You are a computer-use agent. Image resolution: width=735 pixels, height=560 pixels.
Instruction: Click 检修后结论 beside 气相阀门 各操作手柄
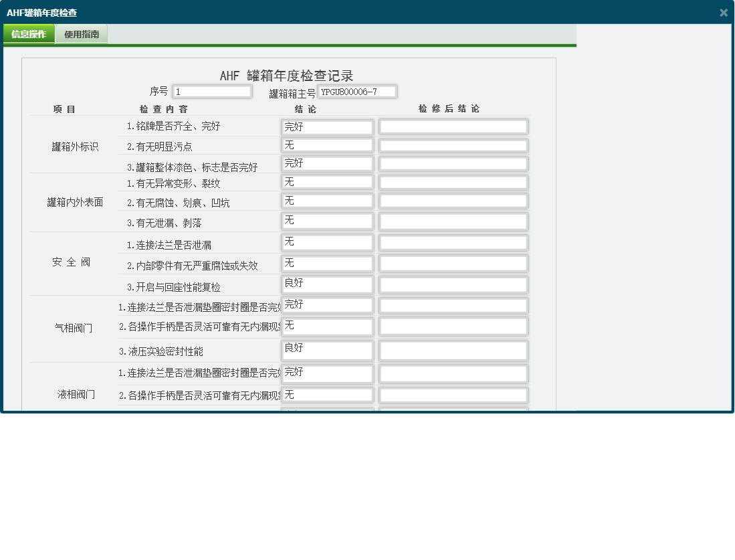coord(453,326)
